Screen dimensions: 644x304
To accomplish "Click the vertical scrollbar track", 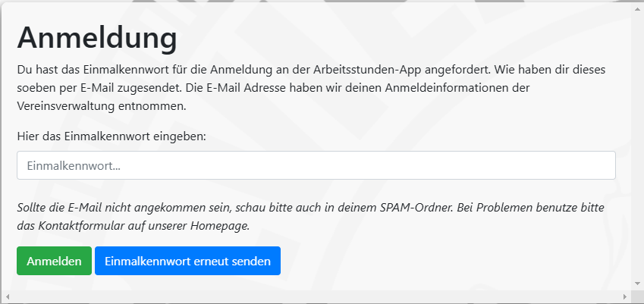I will pos(637,145).
